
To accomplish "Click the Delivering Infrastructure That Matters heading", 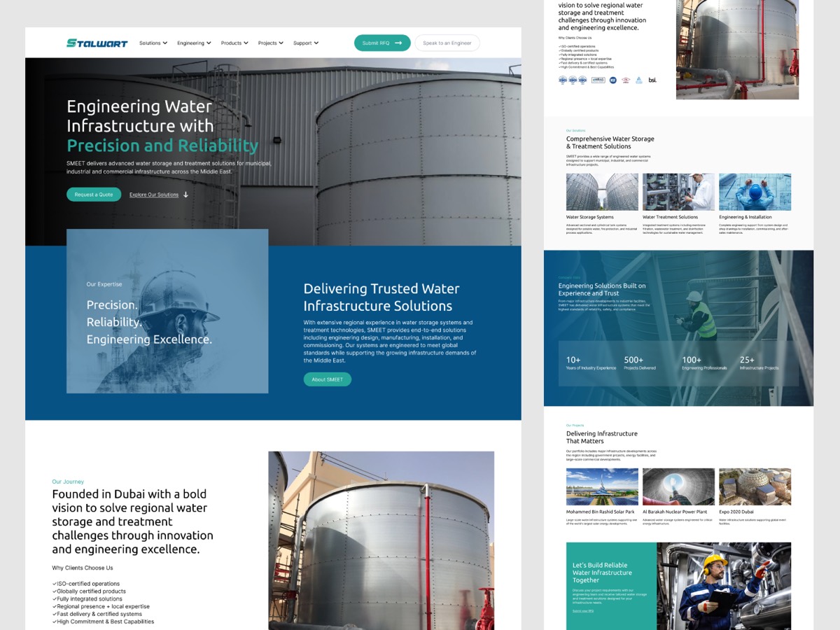I will pyautogui.click(x=602, y=437).
